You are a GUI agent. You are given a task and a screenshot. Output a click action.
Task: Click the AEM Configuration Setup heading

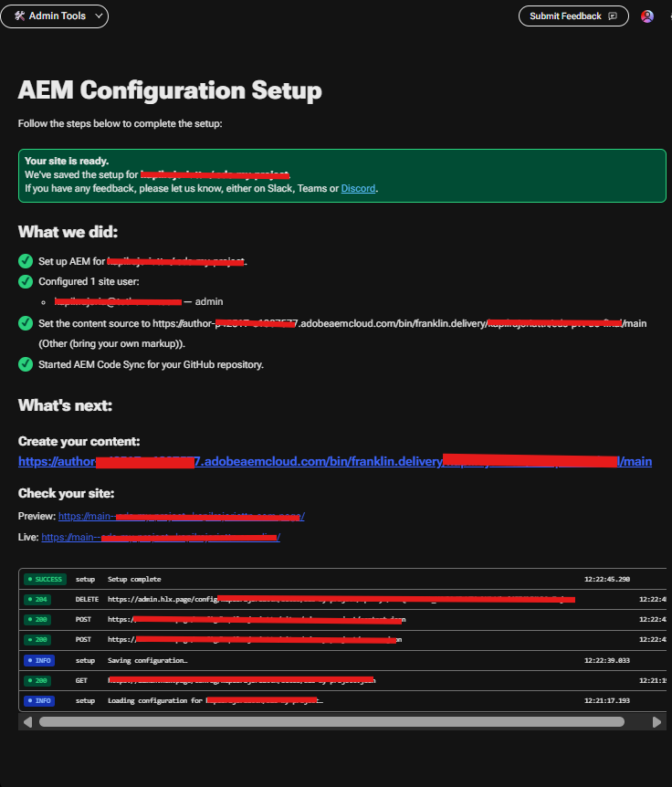click(170, 90)
